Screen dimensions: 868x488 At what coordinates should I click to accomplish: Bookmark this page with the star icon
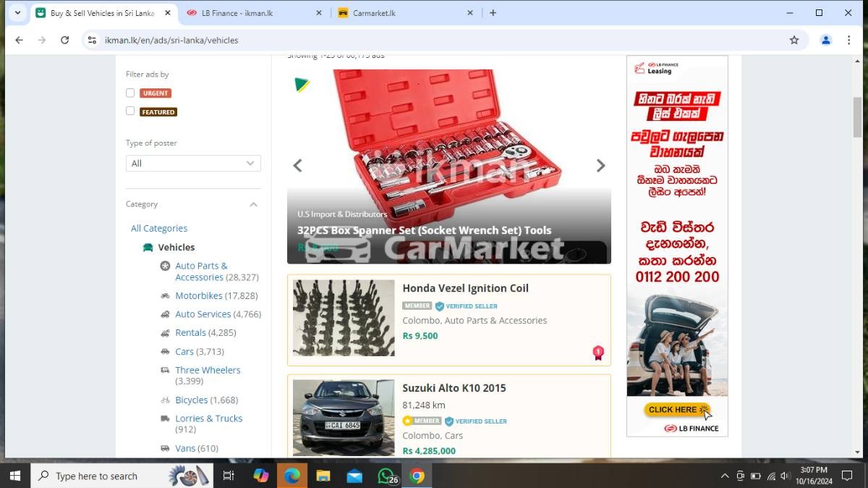(x=794, y=41)
